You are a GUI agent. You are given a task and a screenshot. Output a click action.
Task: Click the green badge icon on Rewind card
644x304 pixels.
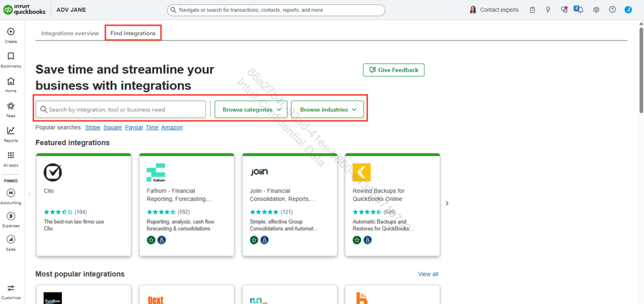click(x=357, y=240)
